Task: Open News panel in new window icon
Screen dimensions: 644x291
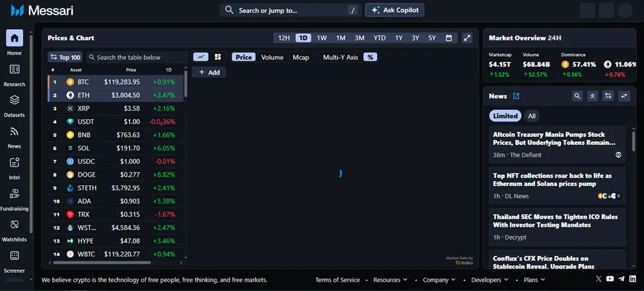Action: 517,96
